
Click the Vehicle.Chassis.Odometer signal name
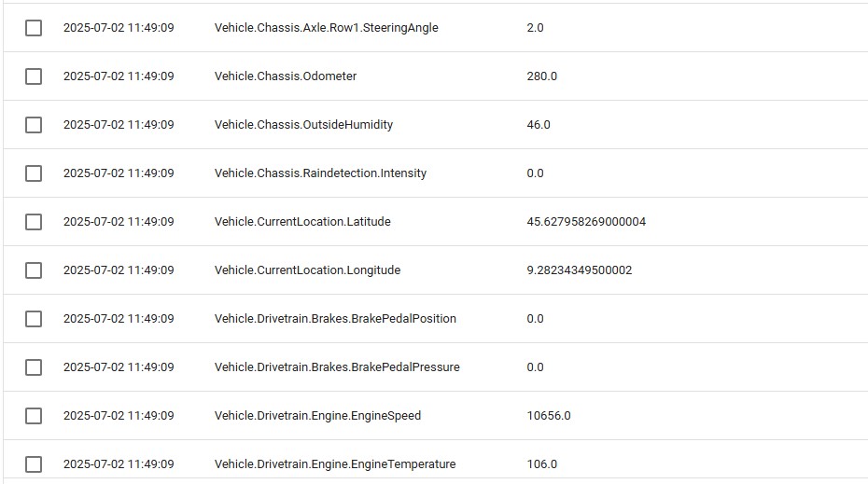285,76
